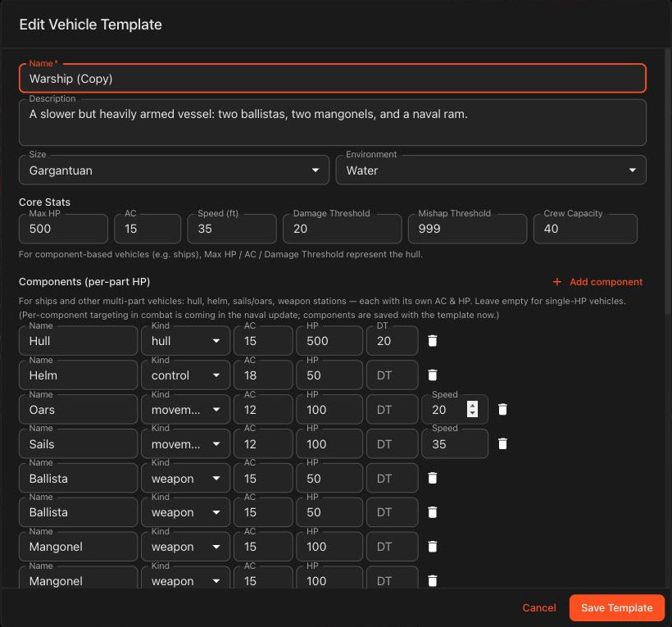Click the empty DT field in Helm row
Screen dimensions: 672x627
coord(393,375)
